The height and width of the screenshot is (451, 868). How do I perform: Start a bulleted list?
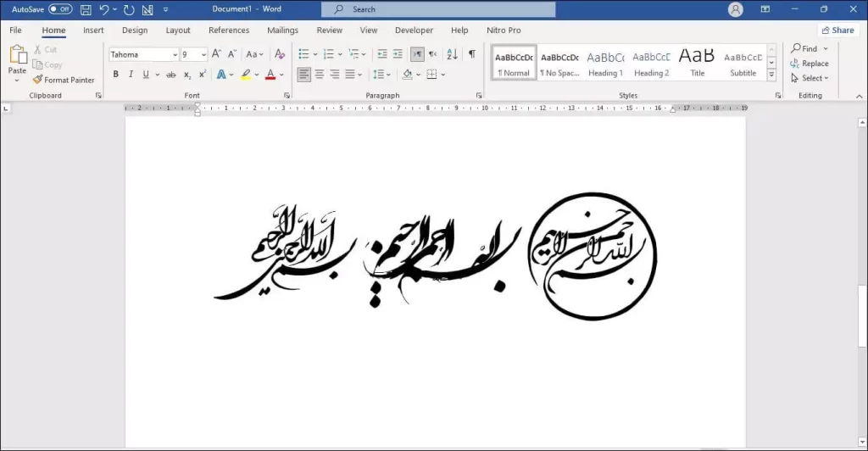coord(304,53)
